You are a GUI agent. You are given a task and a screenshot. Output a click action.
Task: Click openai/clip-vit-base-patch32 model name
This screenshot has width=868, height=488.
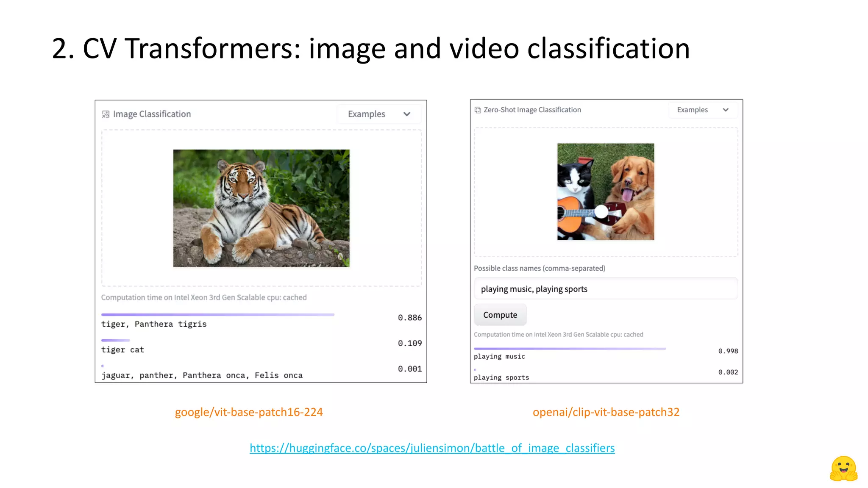click(x=606, y=412)
